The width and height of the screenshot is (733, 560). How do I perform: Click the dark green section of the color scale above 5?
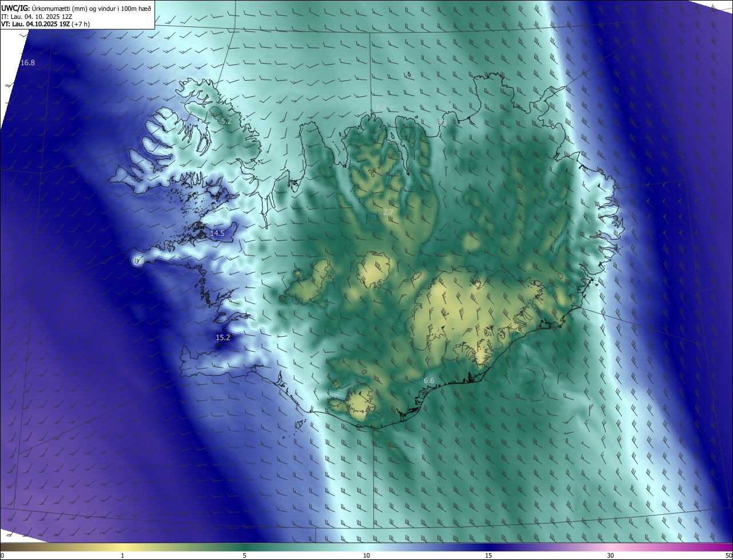(245, 547)
